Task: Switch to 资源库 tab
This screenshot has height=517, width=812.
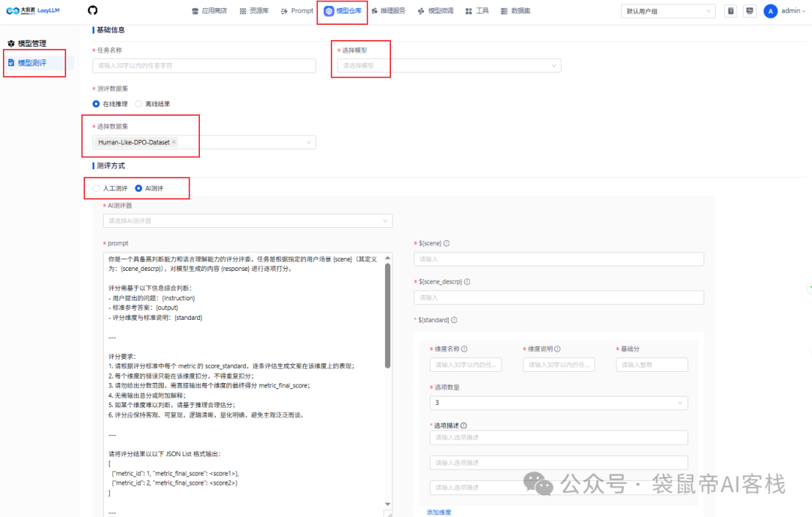Action: coord(254,11)
